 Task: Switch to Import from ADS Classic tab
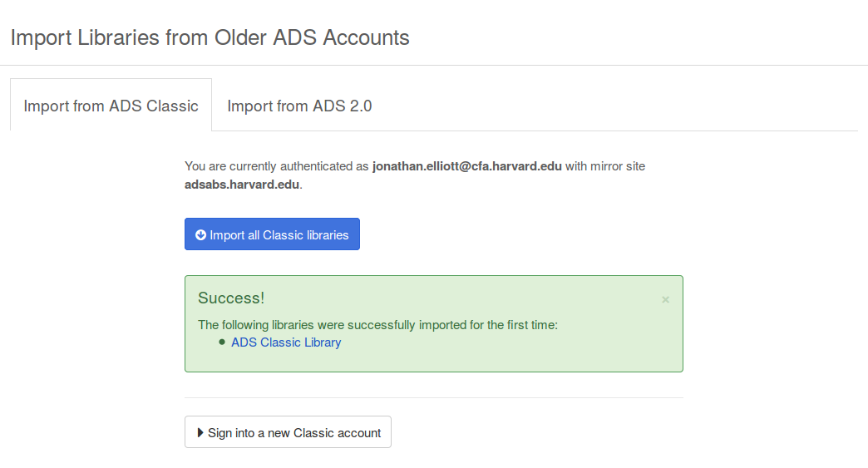click(x=111, y=105)
